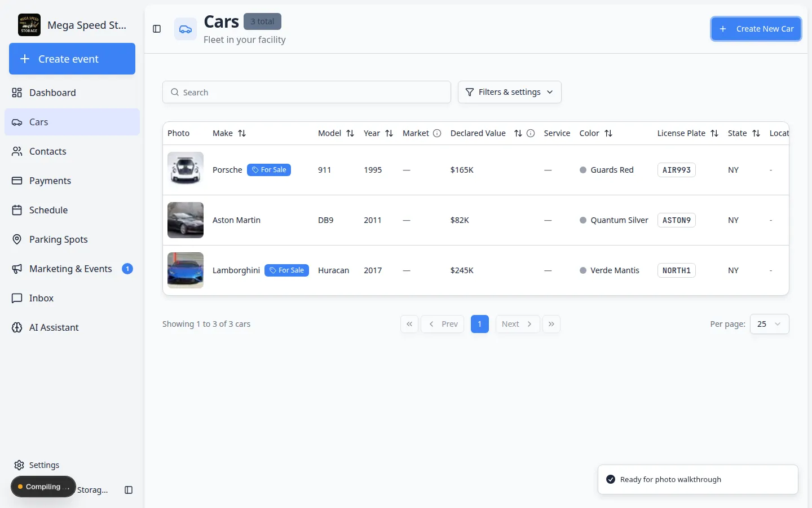Show info about Declared Value
This screenshot has height=508, width=812.
pos(531,133)
